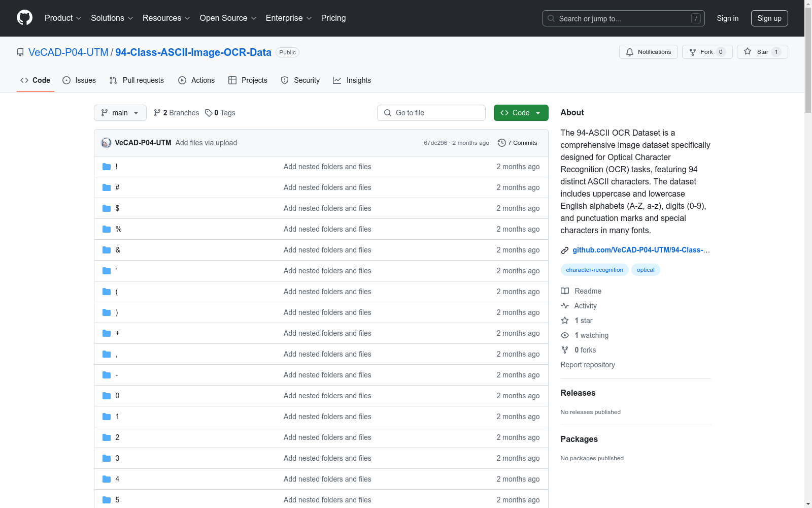View the 0 Tags list
The image size is (812, 508).
coord(220,113)
